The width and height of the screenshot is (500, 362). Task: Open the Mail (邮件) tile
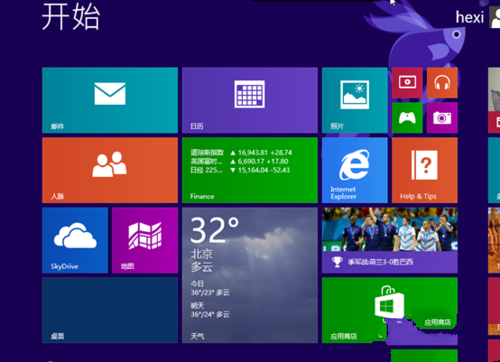(110, 100)
